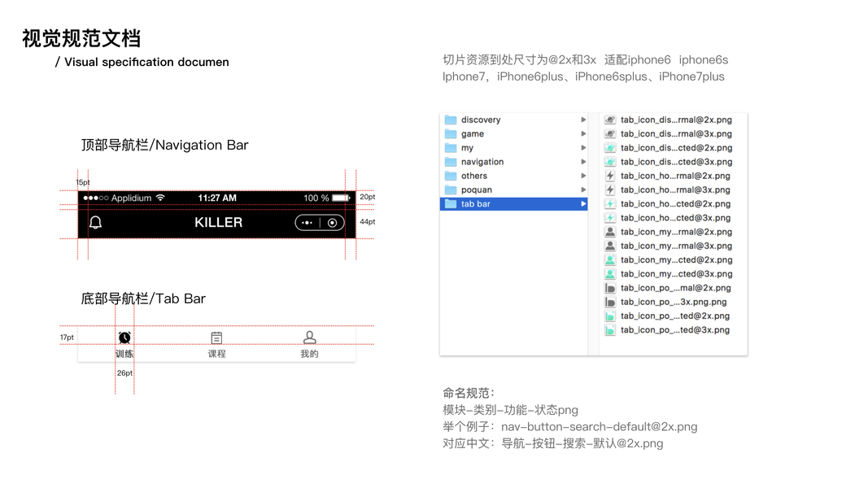Click the 11:27 AM time in status bar
Viewport: 868px width, 488px height.
217,198
